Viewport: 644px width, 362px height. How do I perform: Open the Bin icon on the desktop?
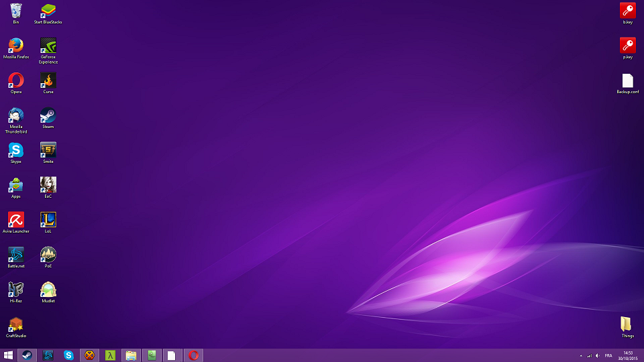[x=15, y=11]
